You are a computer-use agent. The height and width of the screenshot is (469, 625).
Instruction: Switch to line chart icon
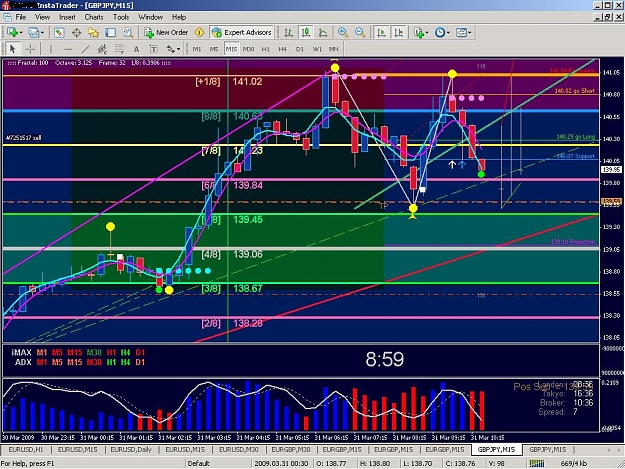(x=323, y=32)
